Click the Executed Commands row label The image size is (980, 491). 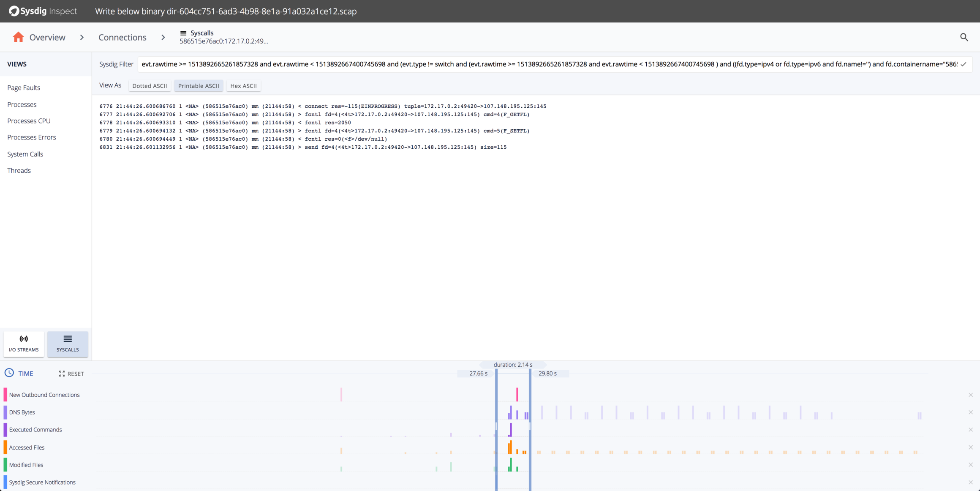35,430
